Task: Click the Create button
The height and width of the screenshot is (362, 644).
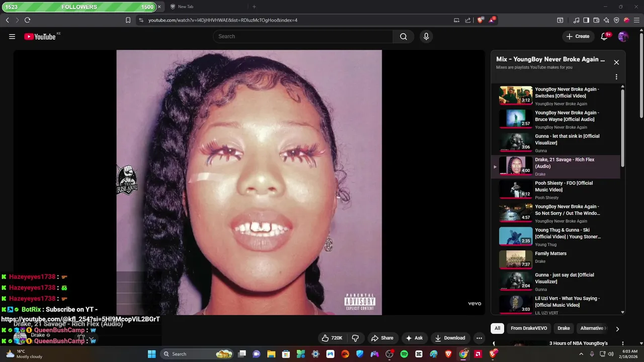Action: pyautogui.click(x=578, y=36)
